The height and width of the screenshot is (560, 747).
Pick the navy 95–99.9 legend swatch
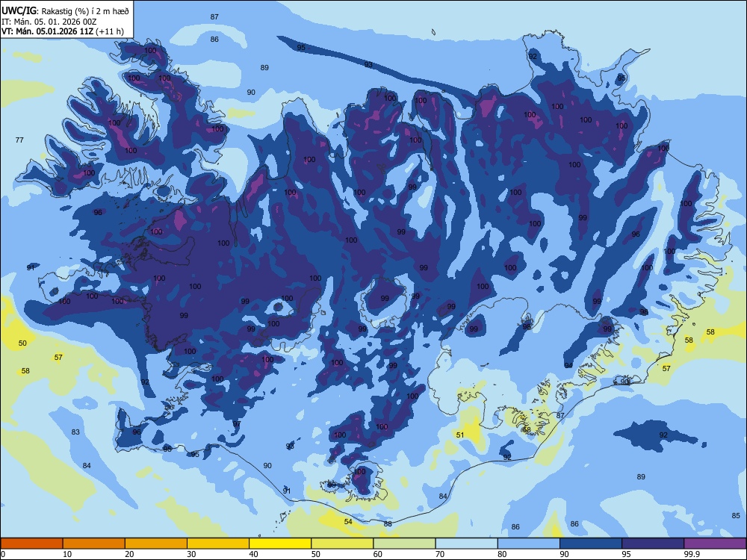(653, 544)
